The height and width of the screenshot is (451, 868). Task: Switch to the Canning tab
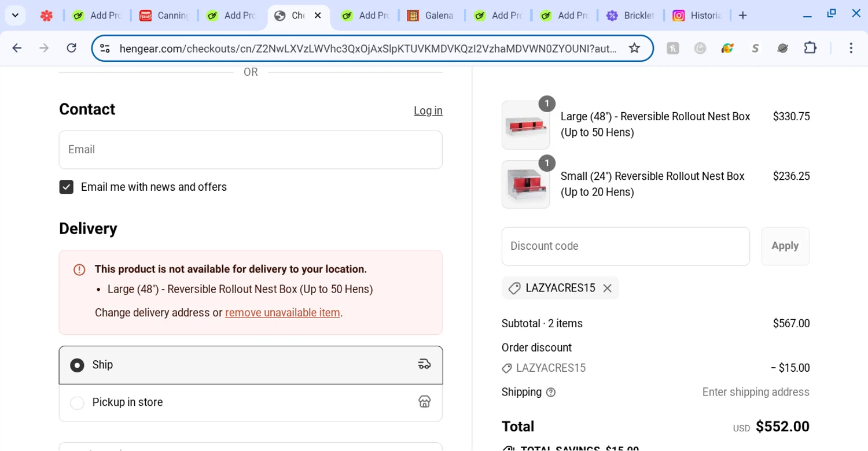(164, 16)
